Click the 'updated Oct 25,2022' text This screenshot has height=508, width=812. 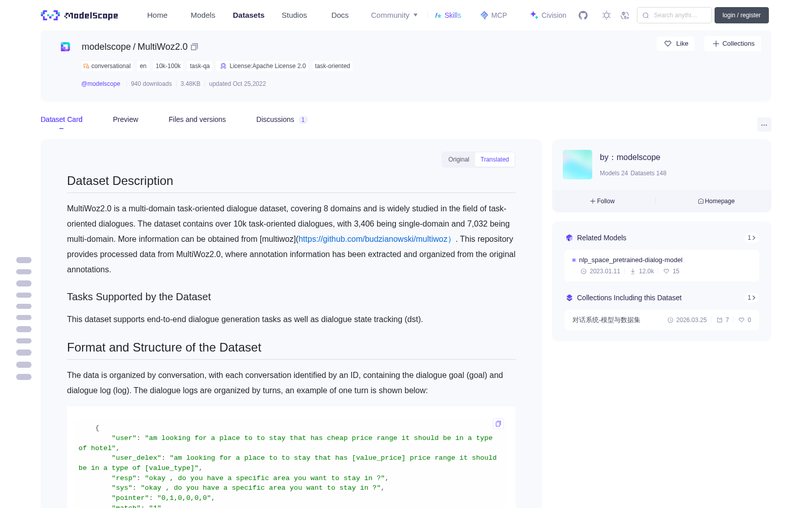[x=238, y=84]
